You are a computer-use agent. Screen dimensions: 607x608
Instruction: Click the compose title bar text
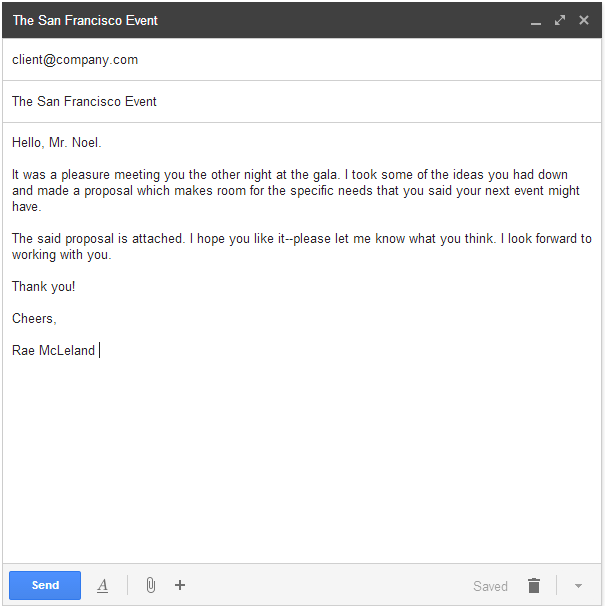tap(85, 20)
